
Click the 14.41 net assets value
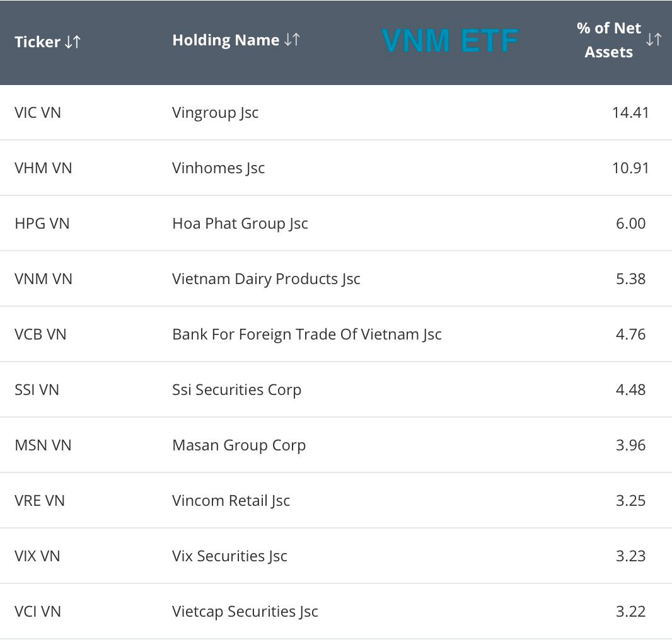630,113
